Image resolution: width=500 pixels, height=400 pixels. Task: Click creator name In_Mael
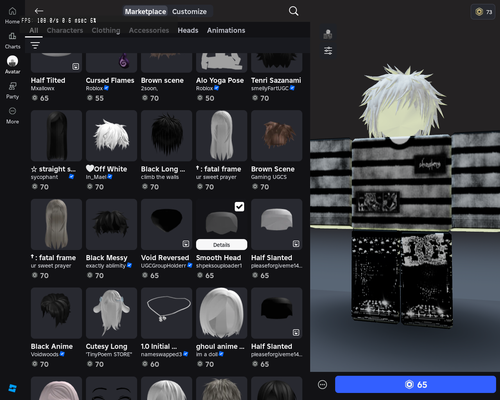coord(96,177)
